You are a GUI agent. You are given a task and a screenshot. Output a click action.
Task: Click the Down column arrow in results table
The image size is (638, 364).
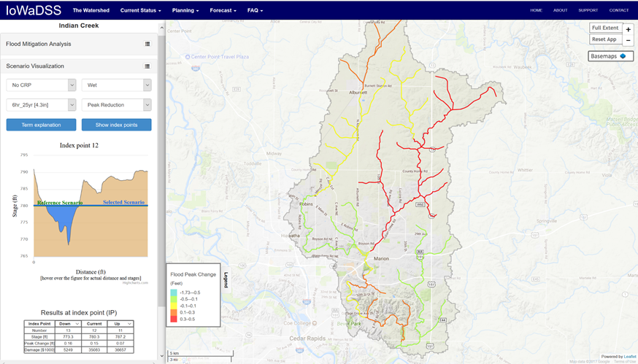[x=76, y=323]
